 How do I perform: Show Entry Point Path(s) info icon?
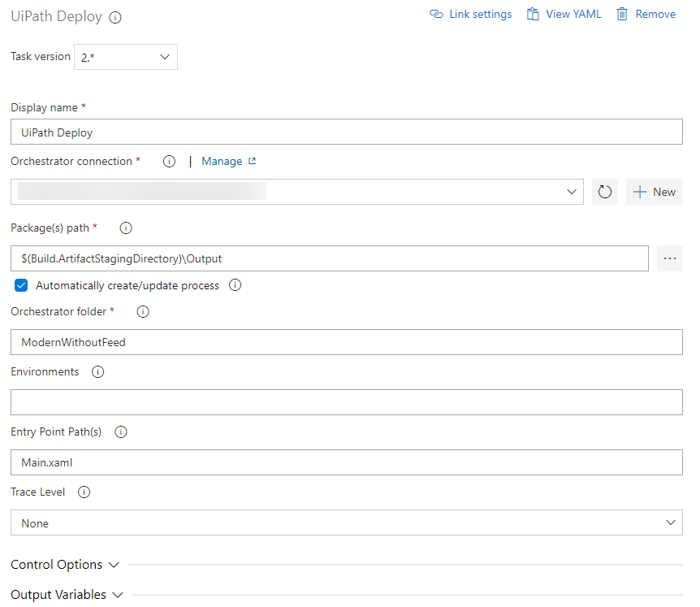[x=121, y=432]
